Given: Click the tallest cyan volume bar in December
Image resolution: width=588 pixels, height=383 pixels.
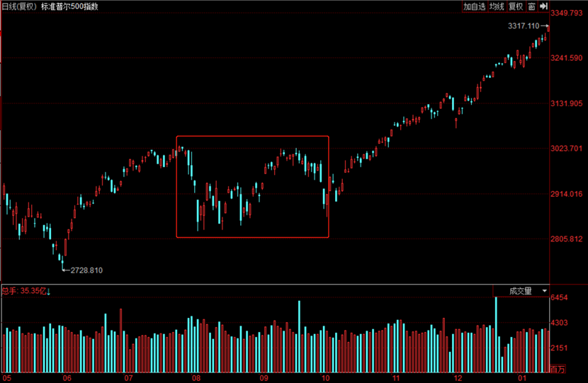Looking at the screenshot, I should (x=496, y=334).
